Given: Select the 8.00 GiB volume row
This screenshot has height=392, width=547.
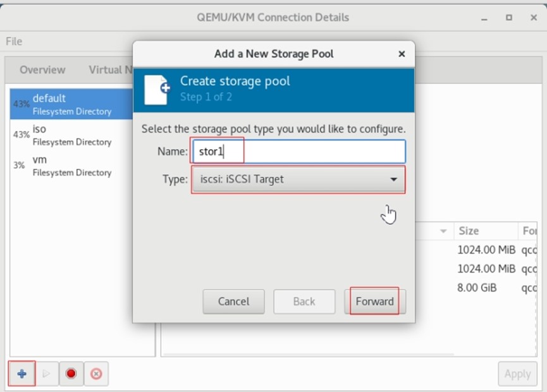Looking at the screenshot, I should coord(476,288).
